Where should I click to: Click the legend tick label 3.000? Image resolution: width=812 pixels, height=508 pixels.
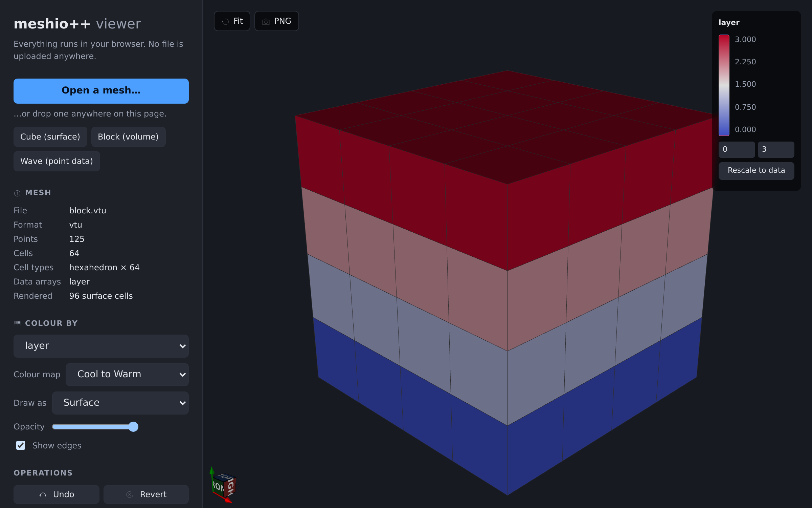[745, 40]
